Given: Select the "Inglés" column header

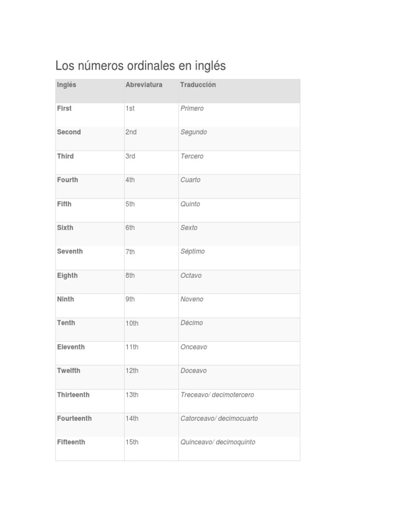Looking at the screenshot, I should click(x=66, y=85).
